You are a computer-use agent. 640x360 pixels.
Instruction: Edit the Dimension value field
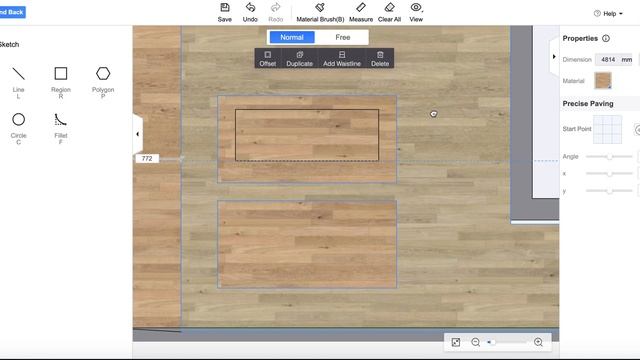click(613, 60)
